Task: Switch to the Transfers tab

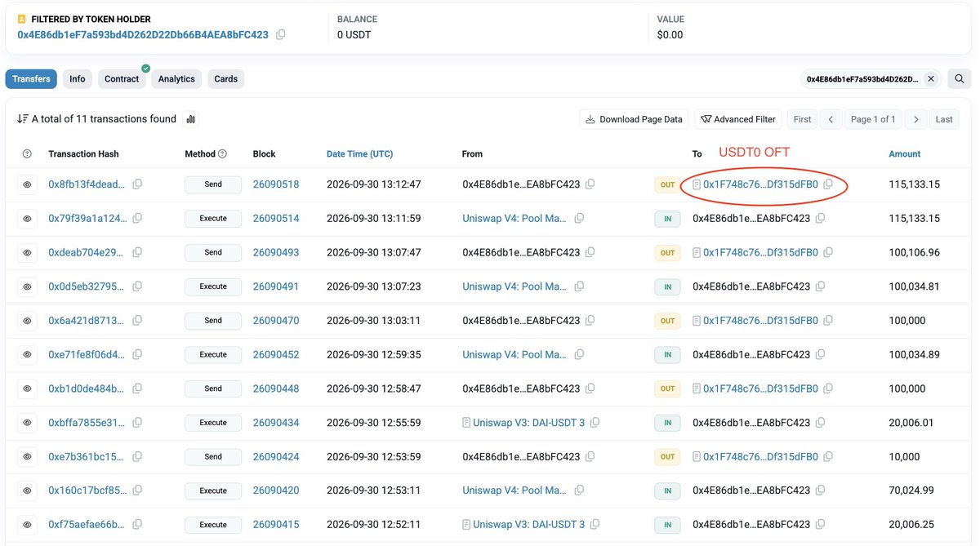Action: click(31, 79)
